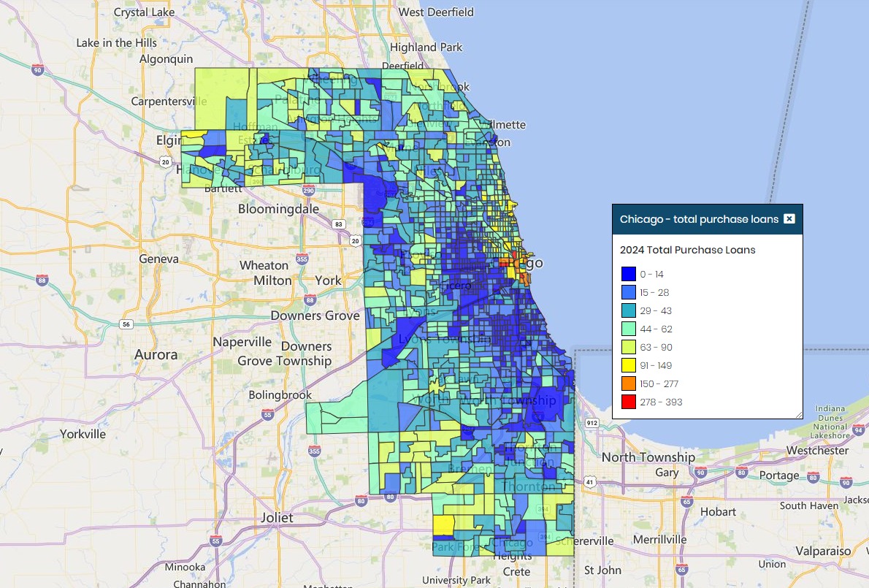Click the Route 41 shield near Gary
This screenshot has height=588, width=869.
click(x=590, y=481)
